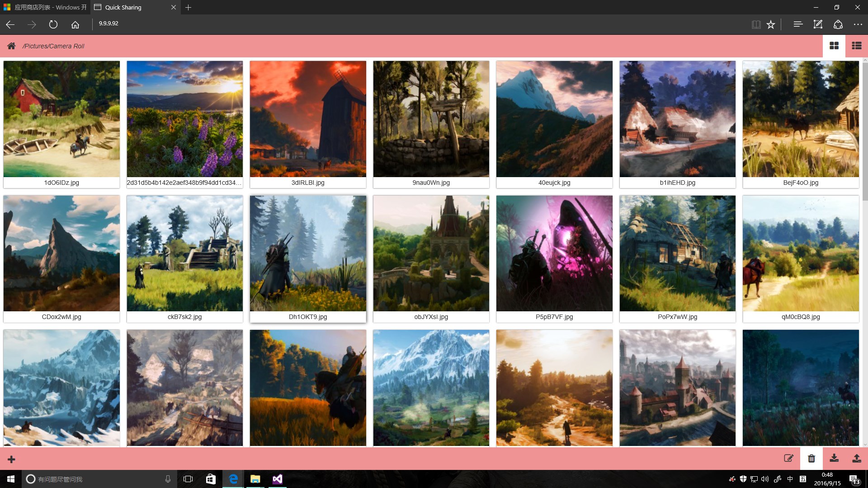Open Visual Studio from the taskbar

(x=277, y=479)
